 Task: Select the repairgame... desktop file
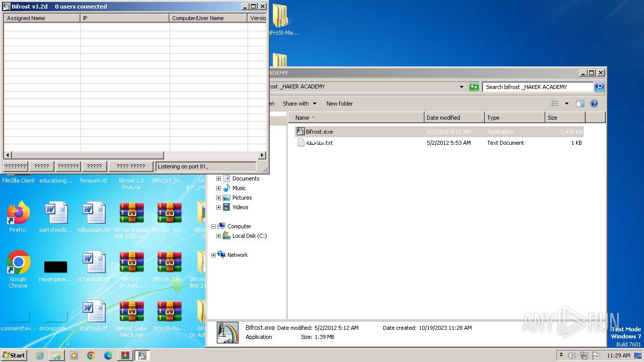pos(55,270)
